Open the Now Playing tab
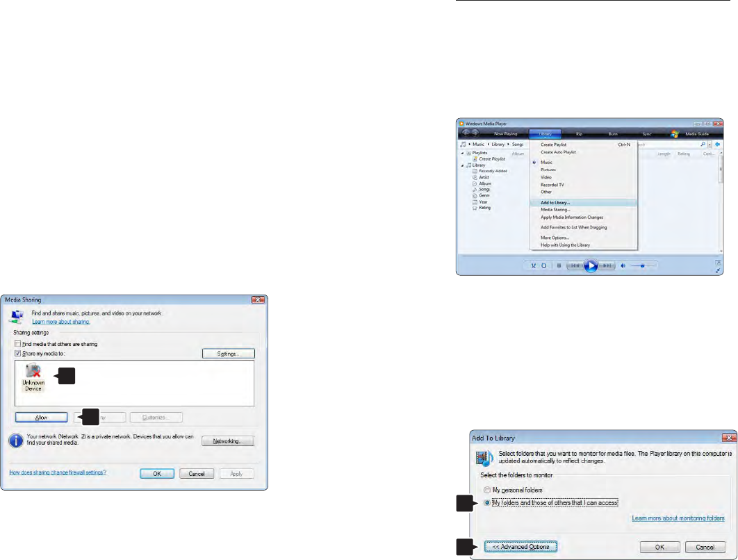 505,134
